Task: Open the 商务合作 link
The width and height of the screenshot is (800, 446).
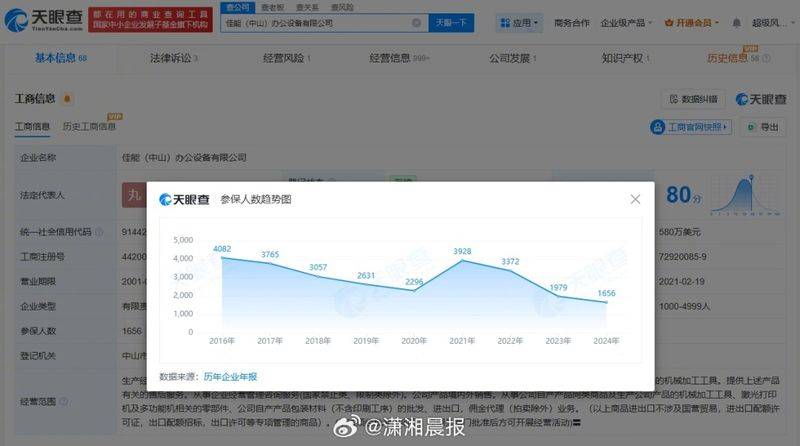Action: pyautogui.click(x=571, y=23)
